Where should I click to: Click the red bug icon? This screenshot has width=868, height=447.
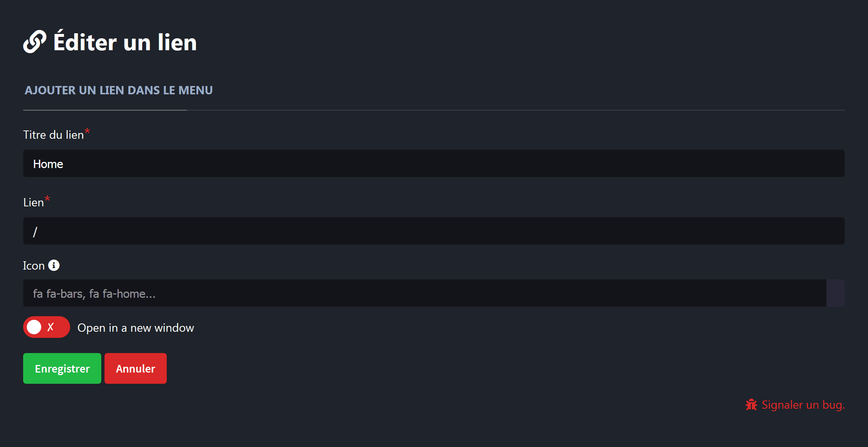[751, 405]
